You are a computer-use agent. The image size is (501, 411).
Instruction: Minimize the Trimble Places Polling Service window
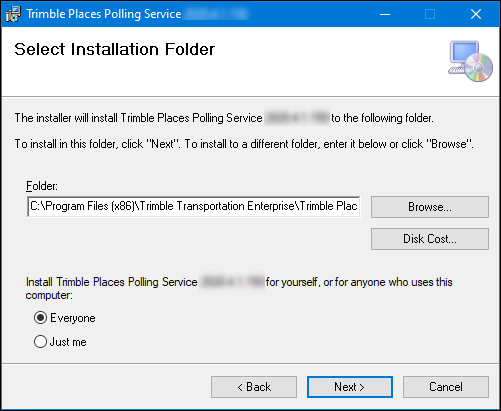pyautogui.click(x=385, y=14)
